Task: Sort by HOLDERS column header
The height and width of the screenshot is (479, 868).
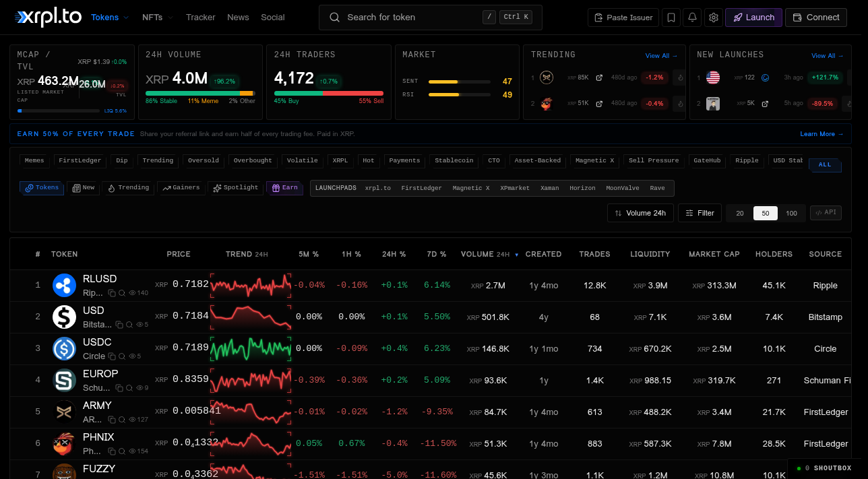Action: [x=774, y=254]
